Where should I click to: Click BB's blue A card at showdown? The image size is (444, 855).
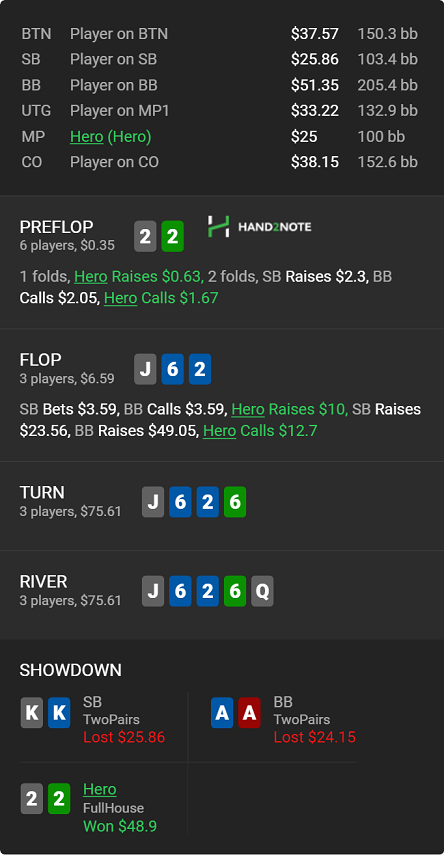pos(222,712)
